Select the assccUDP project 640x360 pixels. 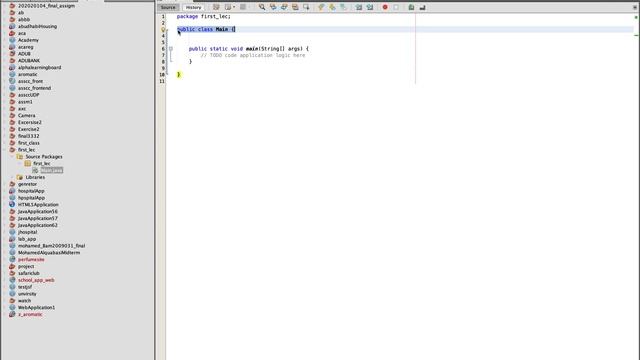pos(28,95)
